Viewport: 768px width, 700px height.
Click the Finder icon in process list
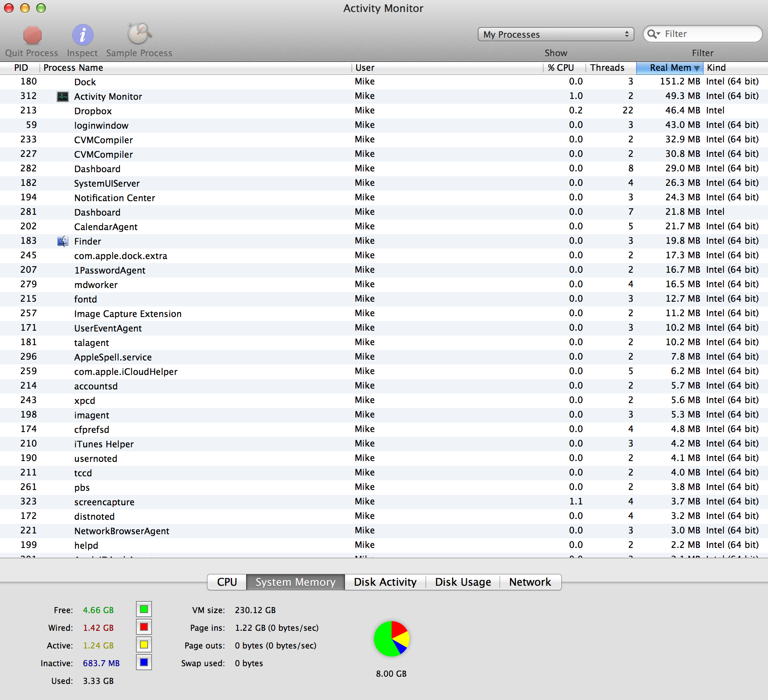click(x=63, y=241)
